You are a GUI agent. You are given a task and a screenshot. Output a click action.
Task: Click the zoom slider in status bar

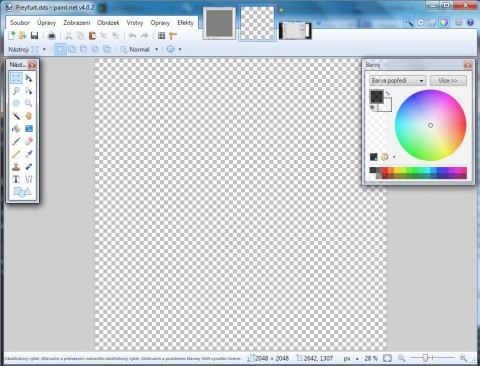[432, 358]
